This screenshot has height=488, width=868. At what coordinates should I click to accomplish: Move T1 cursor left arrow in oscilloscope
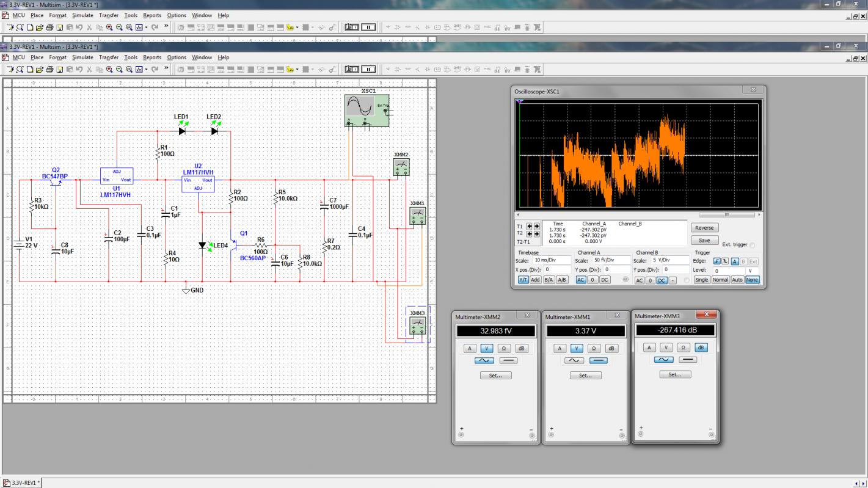click(x=530, y=226)
